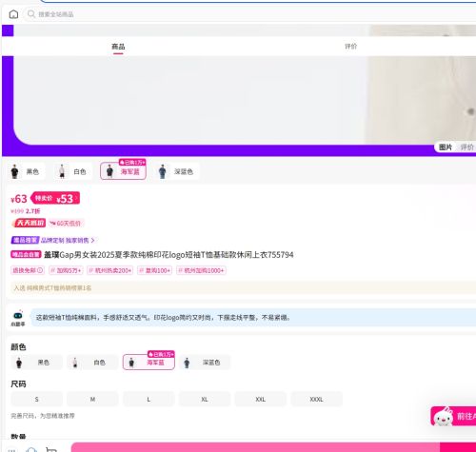This screenshot has width=476, height=452.
Task: Focus the site-wide product search field
Action: click(x=250, y=14)
